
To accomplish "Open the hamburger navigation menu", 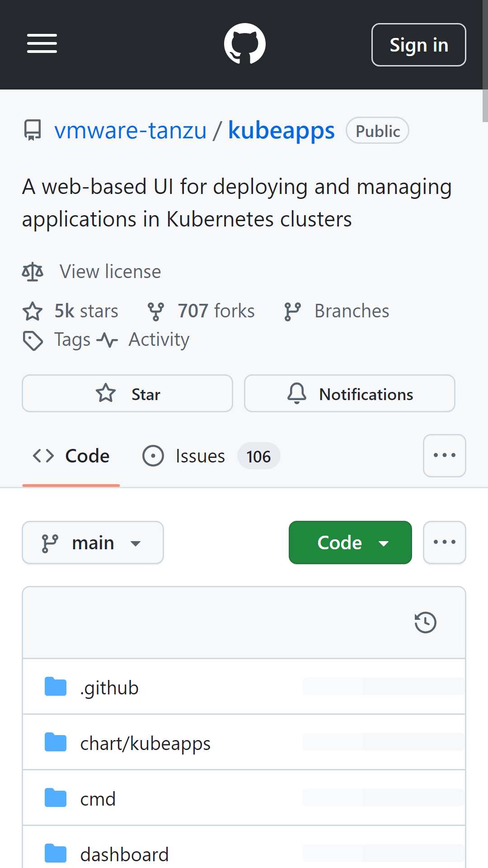I will coord(42,44).
